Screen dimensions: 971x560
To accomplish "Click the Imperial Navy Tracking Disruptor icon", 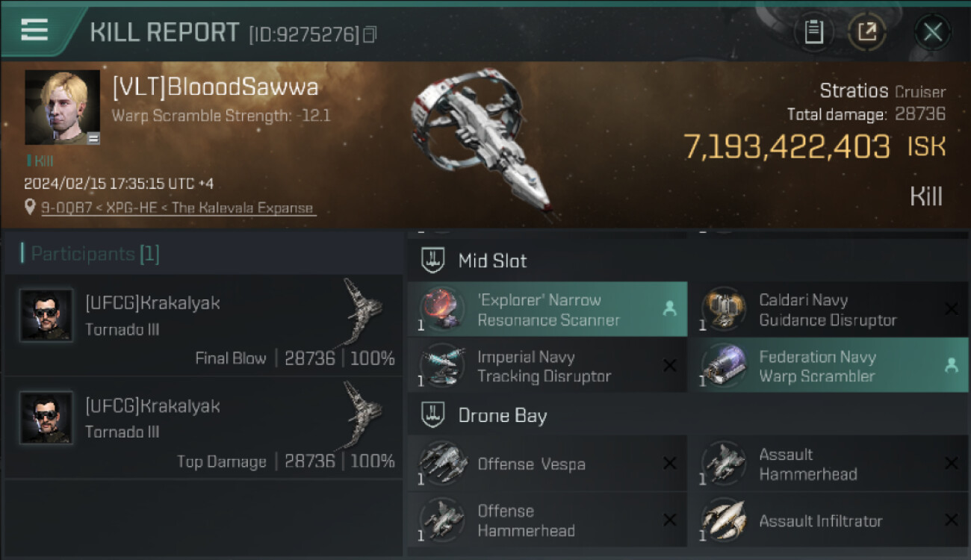I will [444, 367].
